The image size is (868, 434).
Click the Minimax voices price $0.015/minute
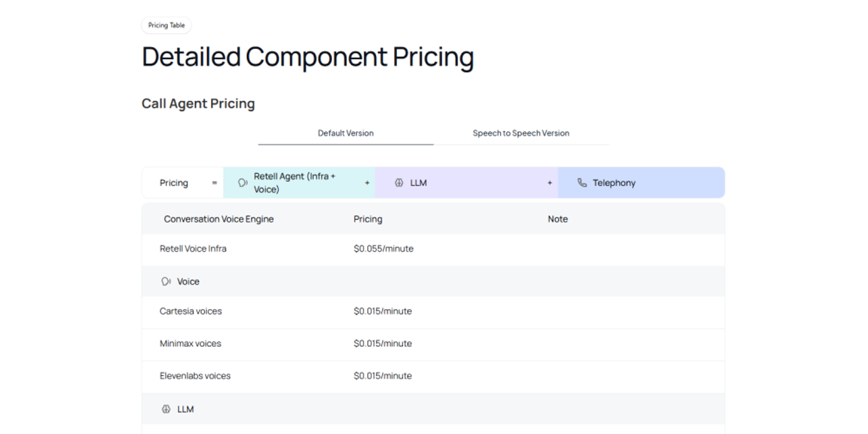point(382,344)
